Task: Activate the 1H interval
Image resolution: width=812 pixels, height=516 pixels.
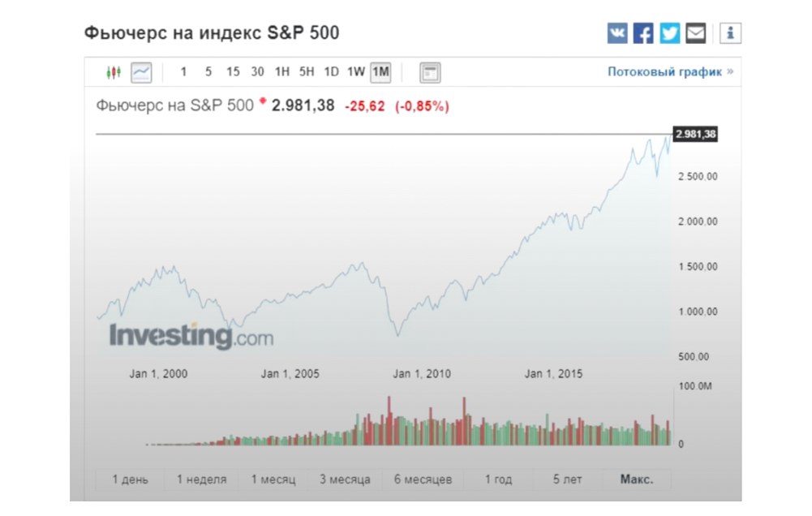Action: 281,71
